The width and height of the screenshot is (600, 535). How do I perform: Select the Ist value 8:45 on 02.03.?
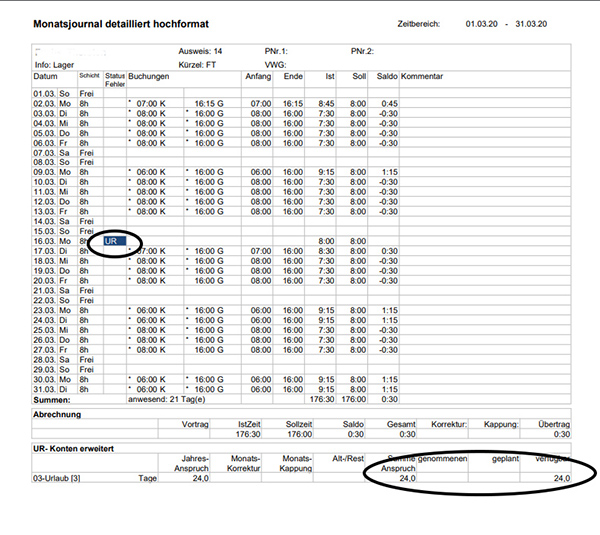pyautogui.click(x=326, y=104)
